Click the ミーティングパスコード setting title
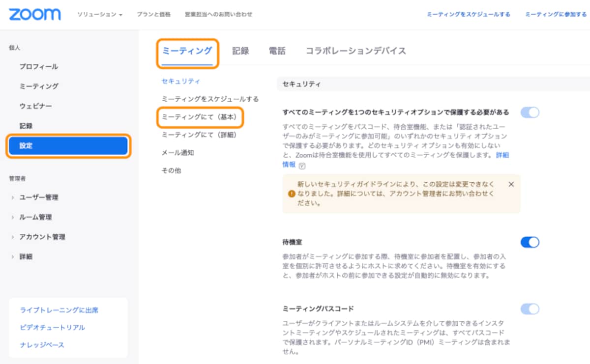590x364 pixels. 318,309
